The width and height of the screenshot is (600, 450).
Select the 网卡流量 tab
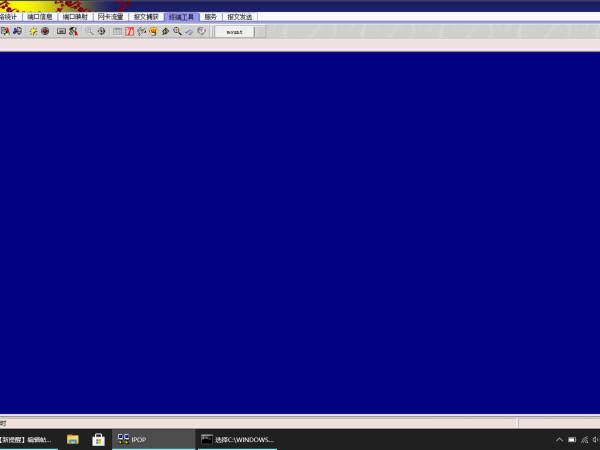pos(111,17)
